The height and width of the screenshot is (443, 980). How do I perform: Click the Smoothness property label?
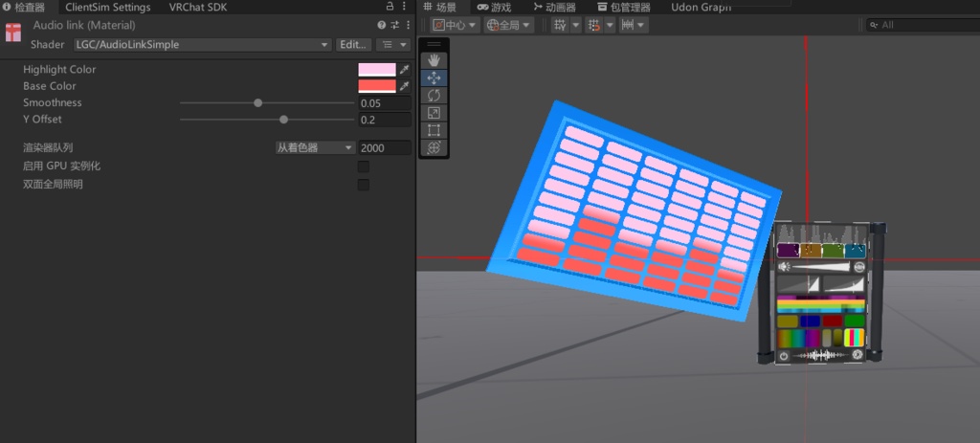coord(53,102)
